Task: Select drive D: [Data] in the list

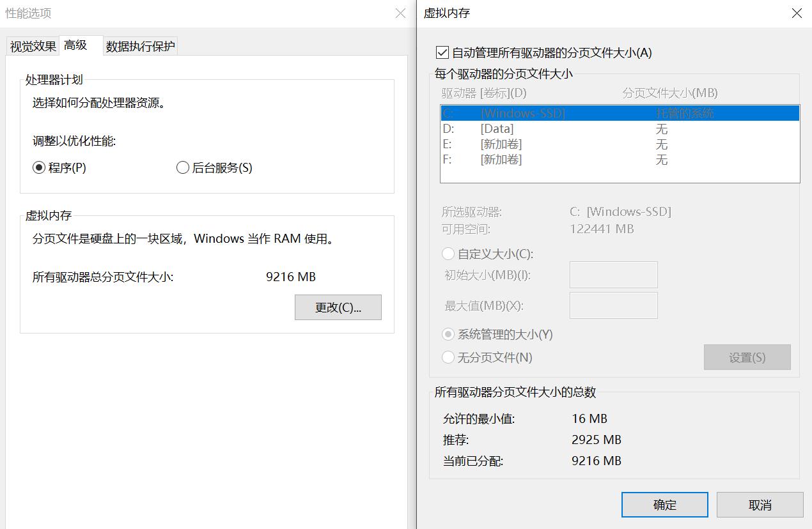Action: pyautogui.click(x=543, y=128)
